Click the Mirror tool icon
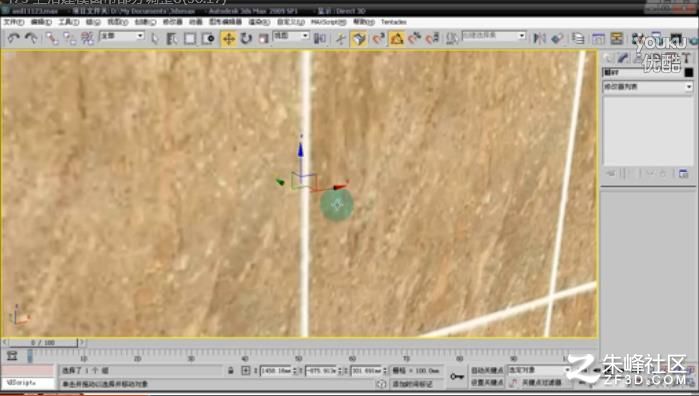 pos(539,39)
